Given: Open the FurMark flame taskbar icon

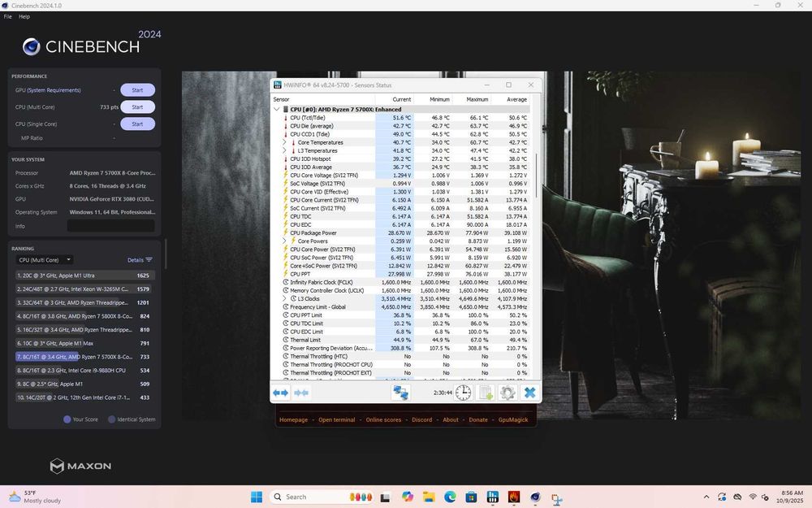Looking at the screenshot, I should point(514,497).
